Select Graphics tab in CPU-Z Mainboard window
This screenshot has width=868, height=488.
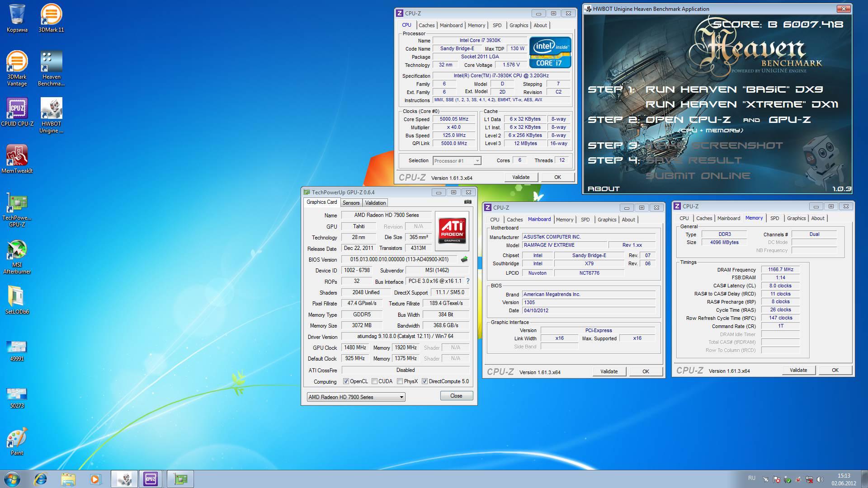pyautogui.click(x=607, y=220)
